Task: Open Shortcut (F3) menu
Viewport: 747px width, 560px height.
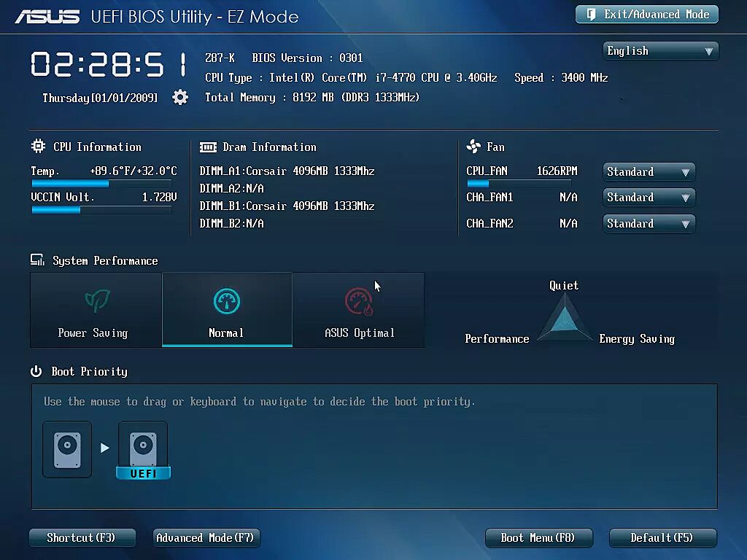Action: click(82, 537)
